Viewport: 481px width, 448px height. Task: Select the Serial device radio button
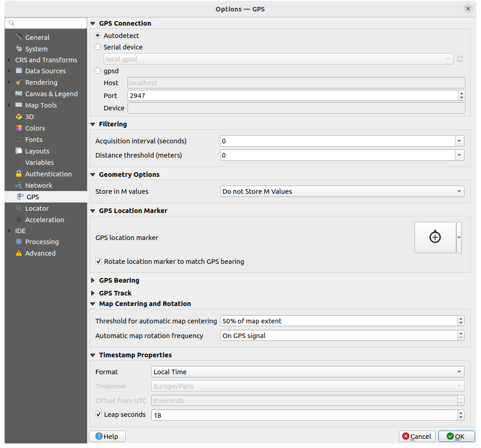(98, 47)
